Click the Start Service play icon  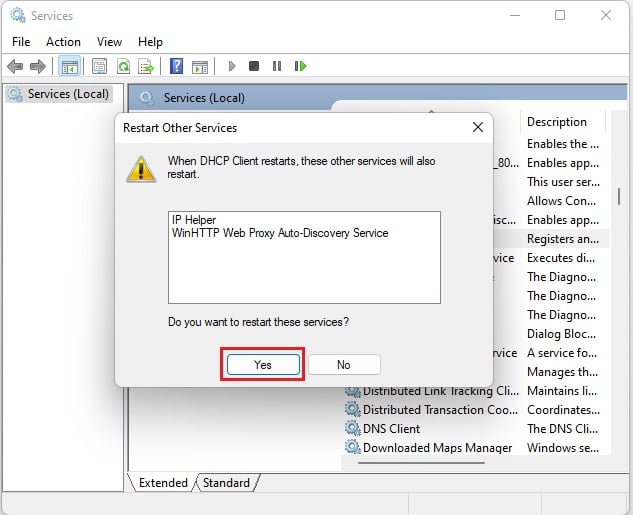[x=232, y=66]
